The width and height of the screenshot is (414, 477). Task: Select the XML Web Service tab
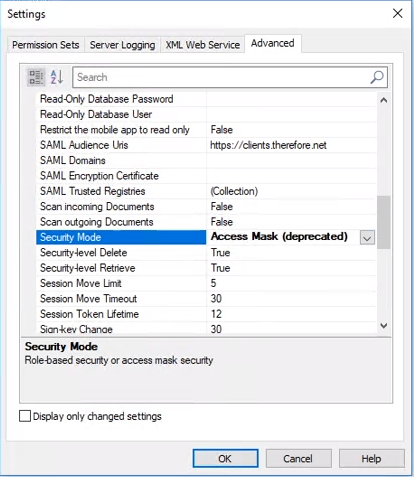coord(203,45)
